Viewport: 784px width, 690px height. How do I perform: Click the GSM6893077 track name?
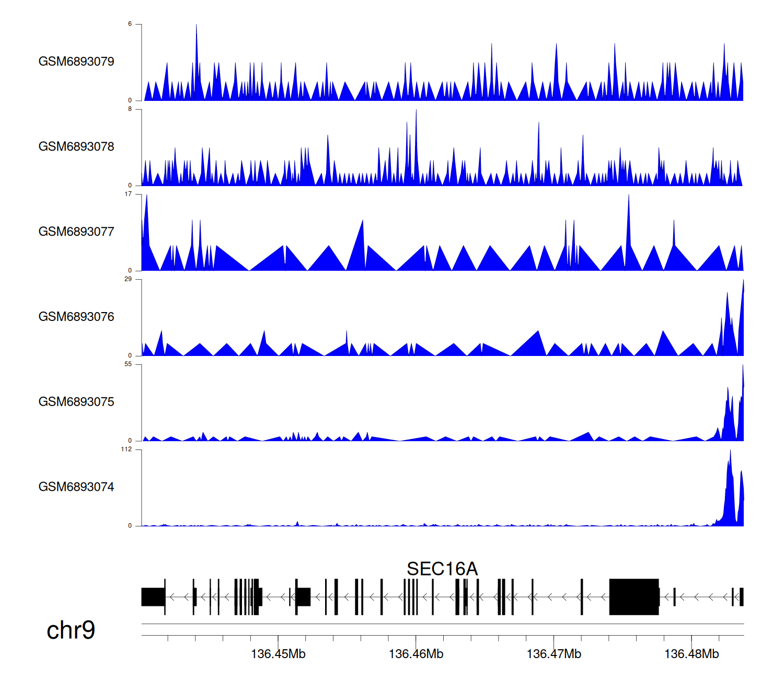(76, 232)
